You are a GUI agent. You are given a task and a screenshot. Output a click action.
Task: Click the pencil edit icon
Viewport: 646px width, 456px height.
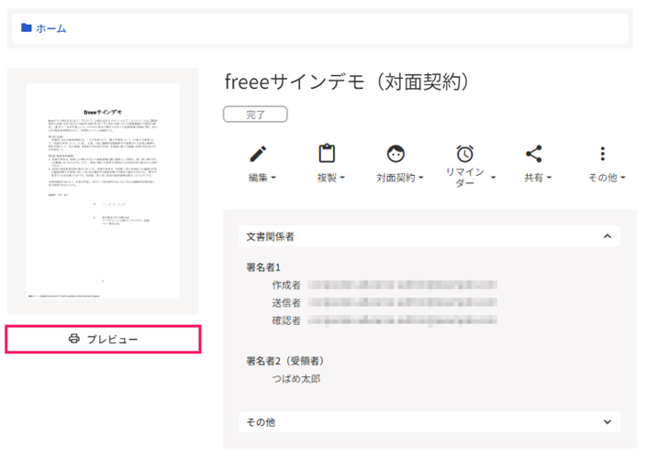point(258,154)
